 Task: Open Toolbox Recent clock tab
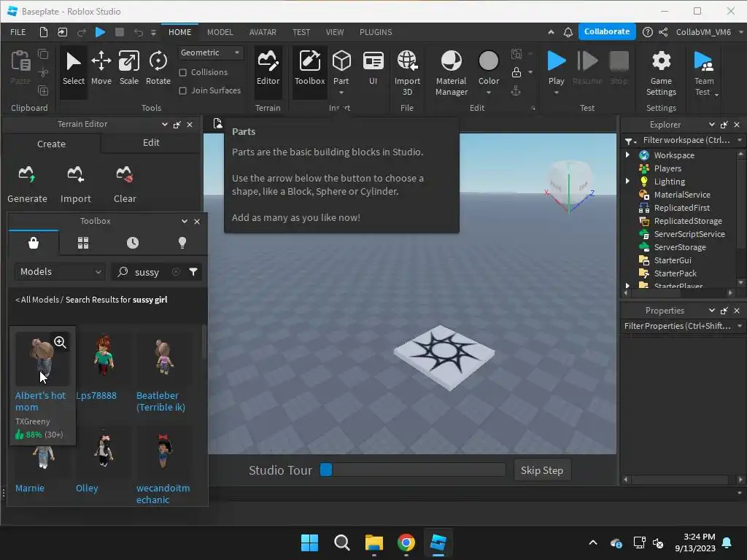[x=133, y=243]
